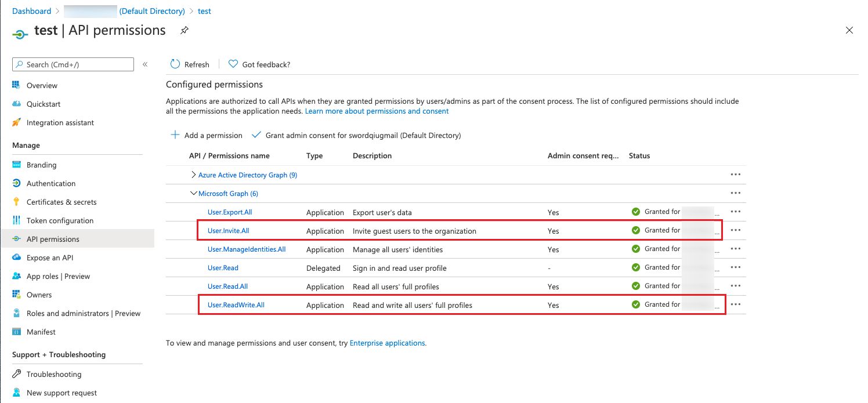Click the pin icon next to page title
This screenshot has width=868, height=403.
[185, 30]
